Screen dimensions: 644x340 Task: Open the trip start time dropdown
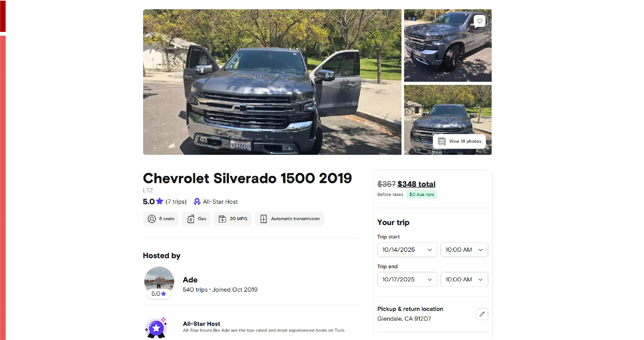[x=464, y=249]
